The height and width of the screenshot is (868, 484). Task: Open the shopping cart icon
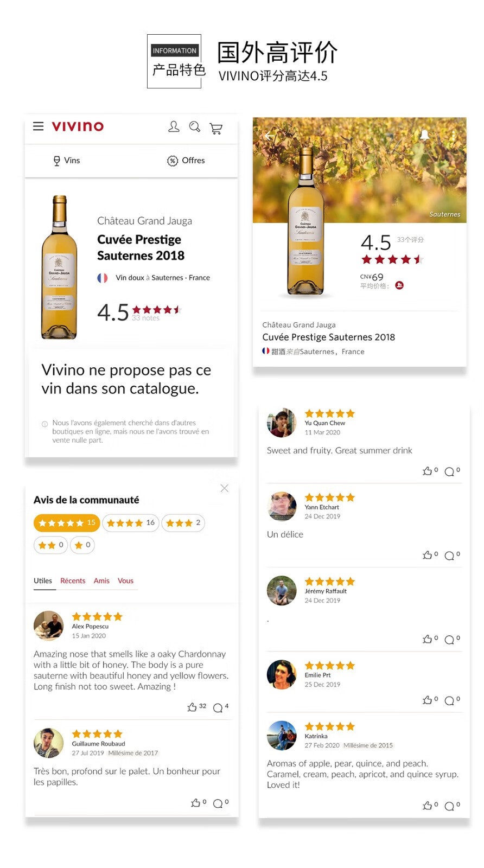216,128
